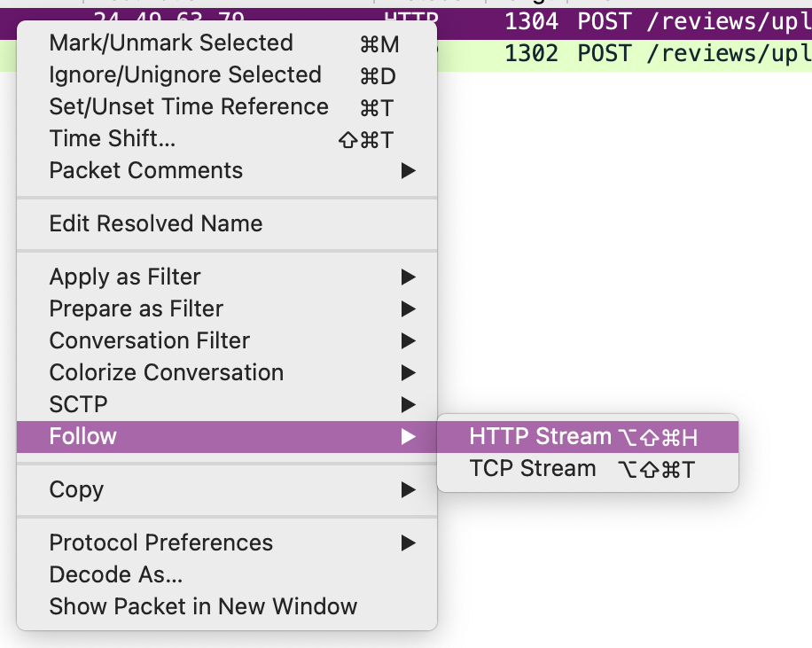Viewport: 812px width, 648px height.
Task: Open the Decode As dialog
Action: [x=116, y=574]
